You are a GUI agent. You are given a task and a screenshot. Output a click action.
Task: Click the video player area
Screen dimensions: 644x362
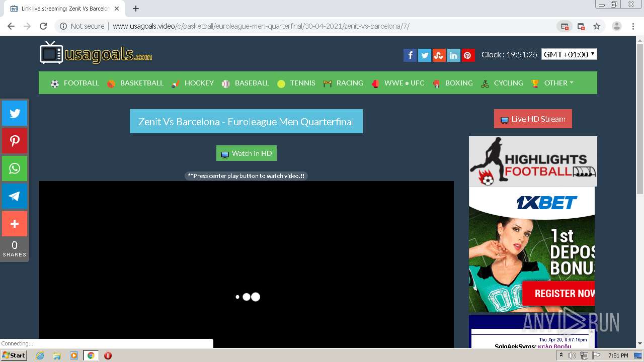point(246,264)
